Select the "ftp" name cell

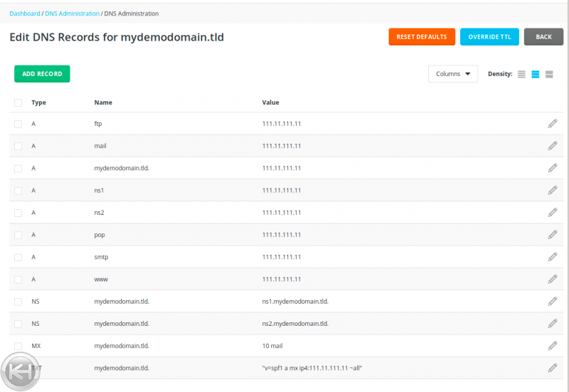[x=98, y=123]
